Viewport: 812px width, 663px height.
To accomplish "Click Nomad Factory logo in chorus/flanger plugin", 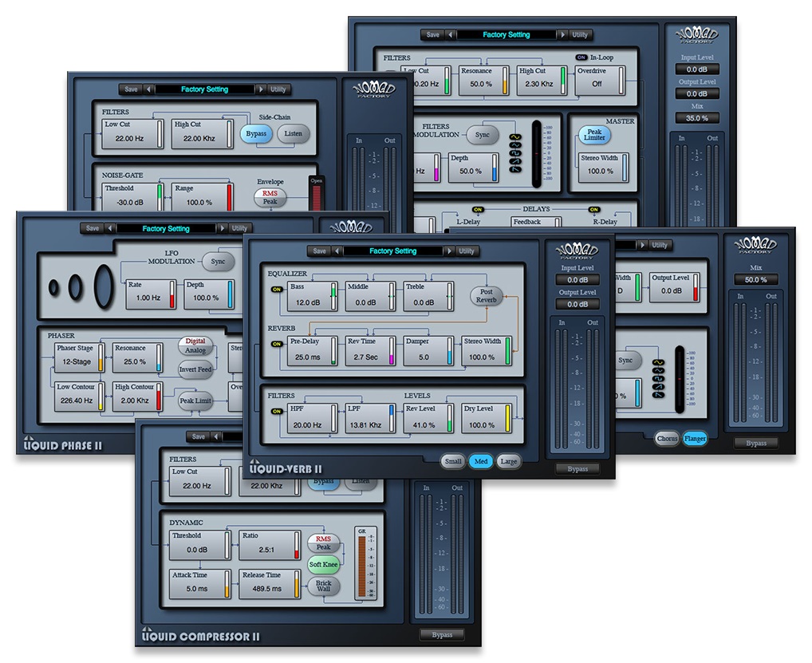I will [x=755, y=245].
